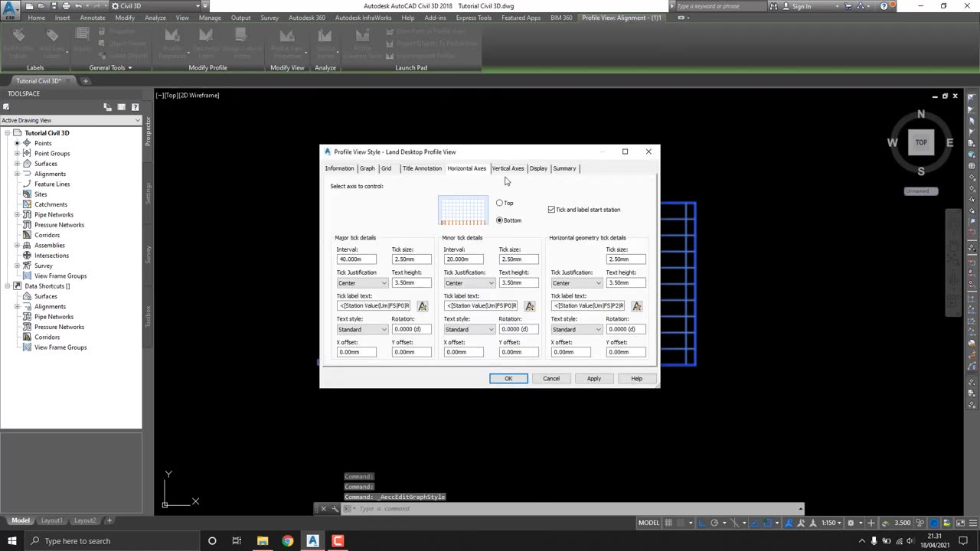This screenshot has height=551, width=980.
Task: Select Intersections in Toolspace tree
Action: [51, 256]
